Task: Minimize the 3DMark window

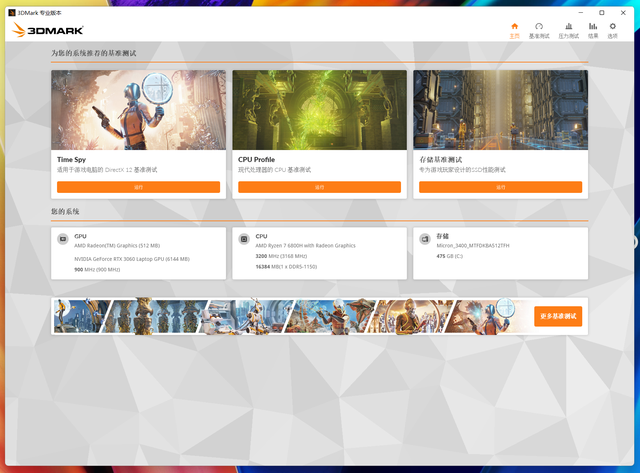Action: click(580, 13)
